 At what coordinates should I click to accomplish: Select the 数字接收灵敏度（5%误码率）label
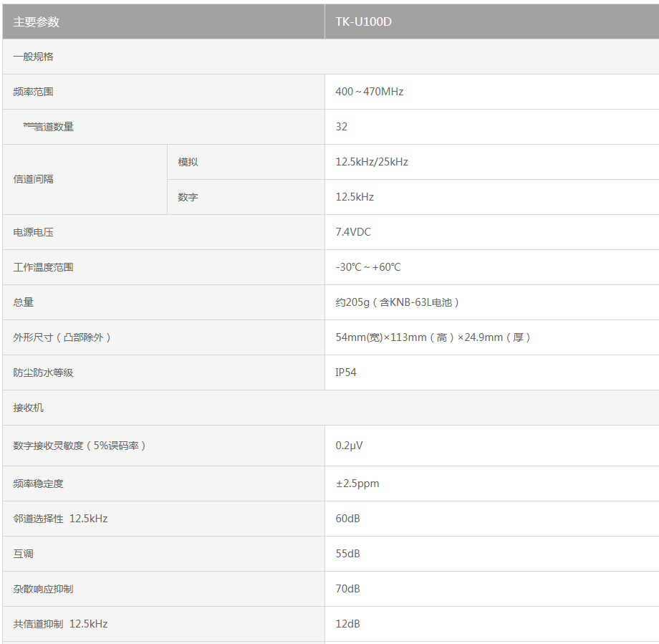pyautogui.click(x=80, y=446)
